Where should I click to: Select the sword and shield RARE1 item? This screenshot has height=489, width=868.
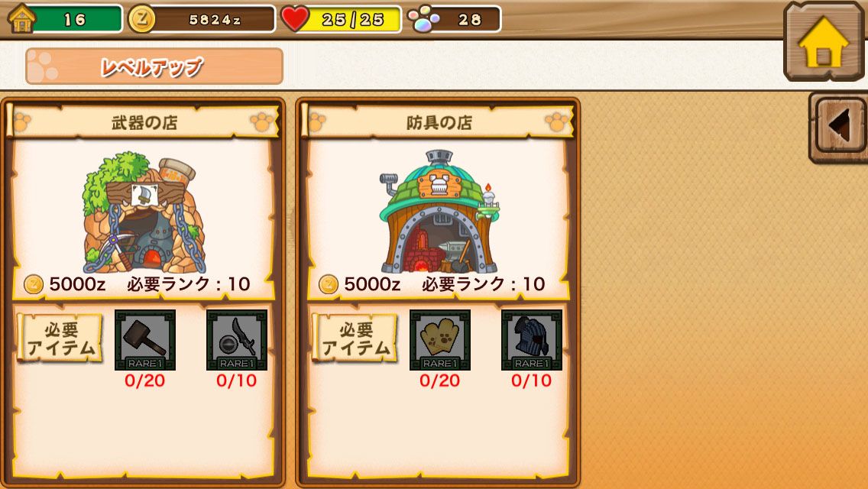click(x=237, y=339)
